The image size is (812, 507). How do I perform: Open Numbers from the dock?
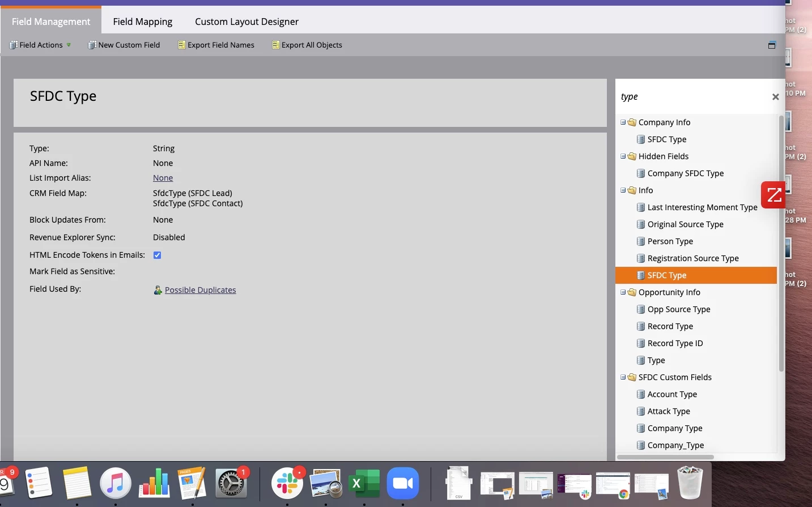click(154, 483)
